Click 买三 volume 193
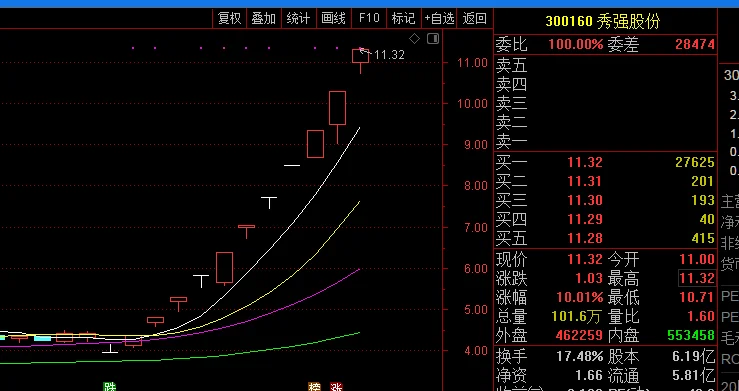The image size is (739, 391). [x=703, y=200]
